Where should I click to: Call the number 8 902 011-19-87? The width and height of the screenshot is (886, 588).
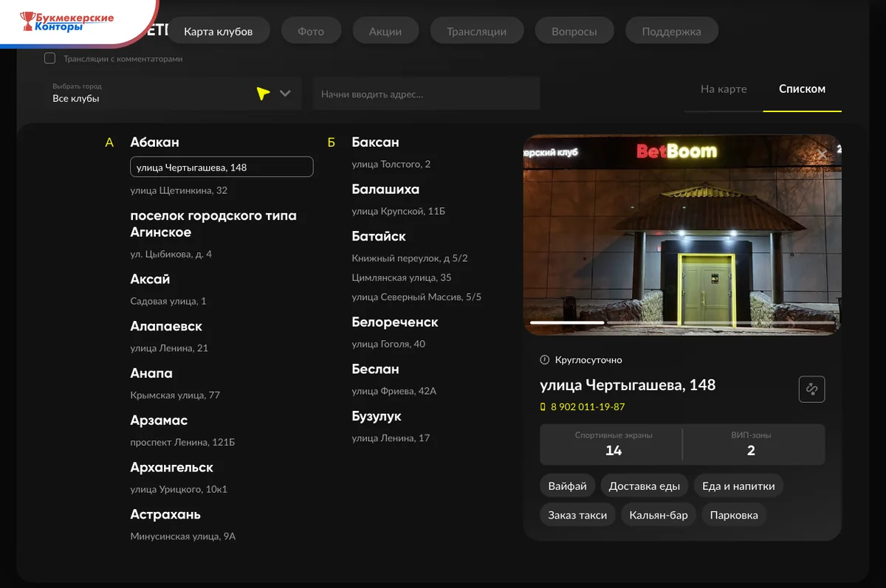point(587,407)
